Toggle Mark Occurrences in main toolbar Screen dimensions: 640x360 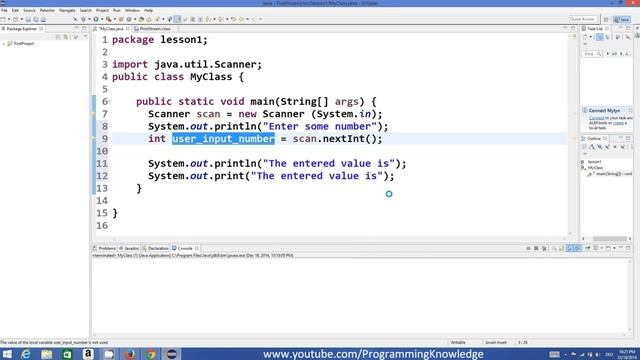click(x=178, y=19)
